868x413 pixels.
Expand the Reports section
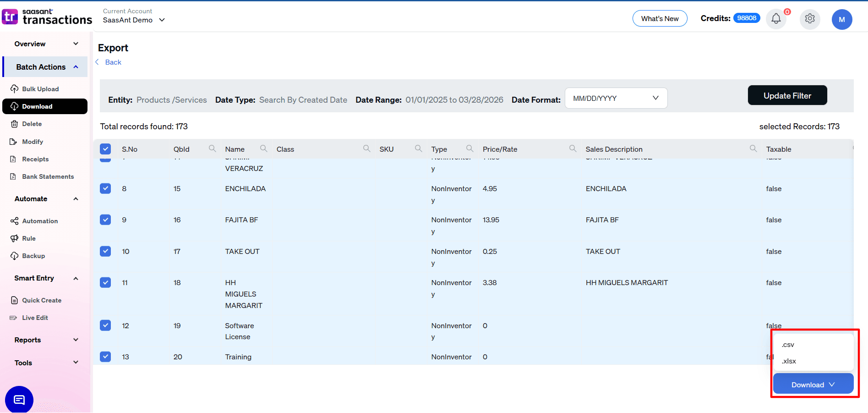(x=76, y=340)
